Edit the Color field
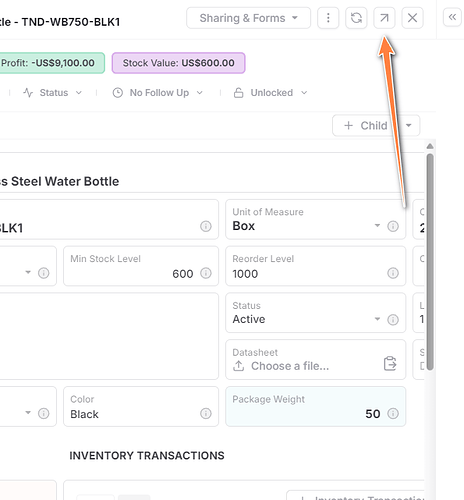This screenshot has height=500, width=464. (x=141, y=406)
